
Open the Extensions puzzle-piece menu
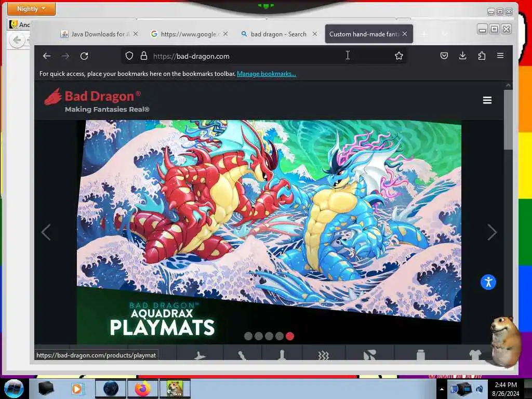(482, 56)
